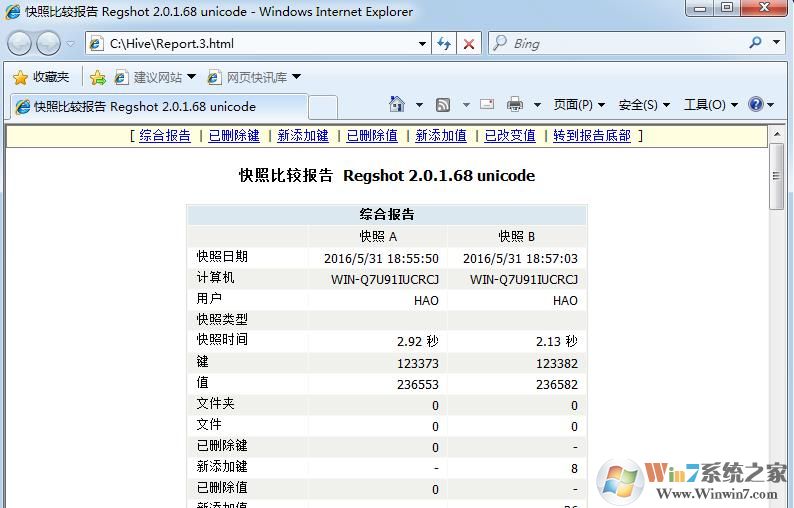Expand the search provider dropdown arrow
The height and width of the screenshot is (508, 794).
777,43
